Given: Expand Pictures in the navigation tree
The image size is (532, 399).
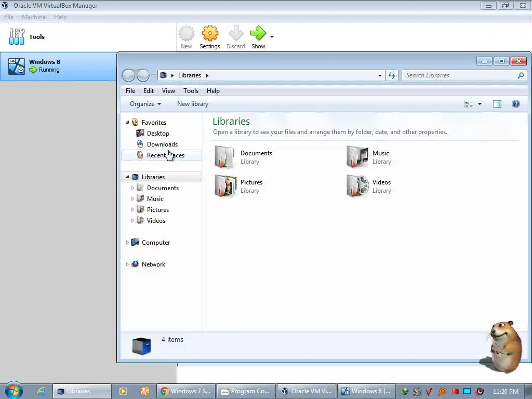Looking at the screenshot, I should [x=132, y=209].
